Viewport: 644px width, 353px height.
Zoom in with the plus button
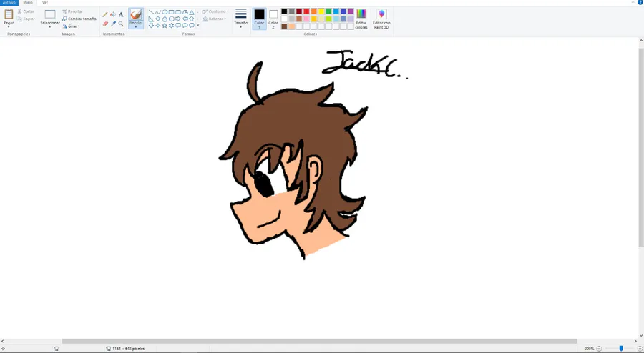(640, 349)
